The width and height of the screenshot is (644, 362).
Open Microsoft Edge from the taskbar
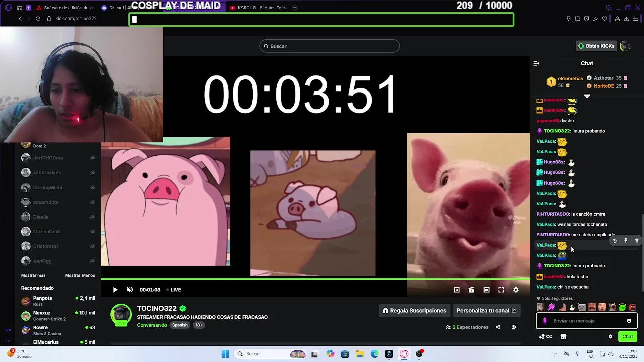click(x=375, y=354)
